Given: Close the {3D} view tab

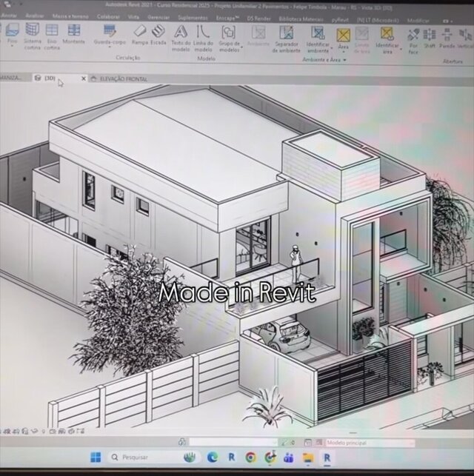Looking at the screenshot, I should click(x=84, y=78).
